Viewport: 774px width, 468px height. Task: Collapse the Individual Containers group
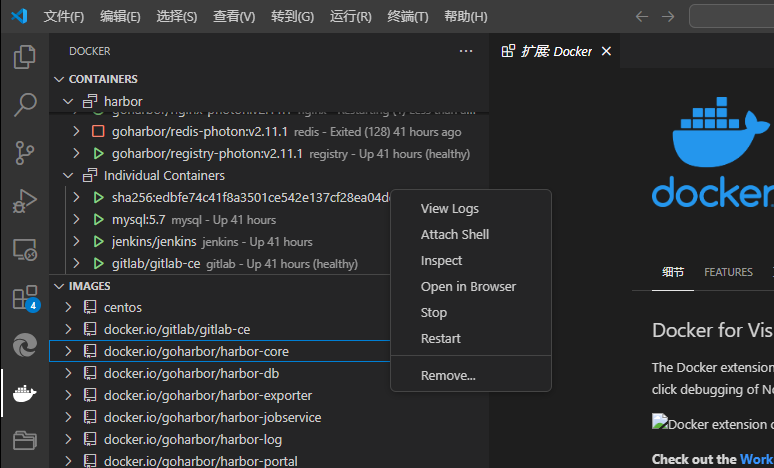(68, 175)
